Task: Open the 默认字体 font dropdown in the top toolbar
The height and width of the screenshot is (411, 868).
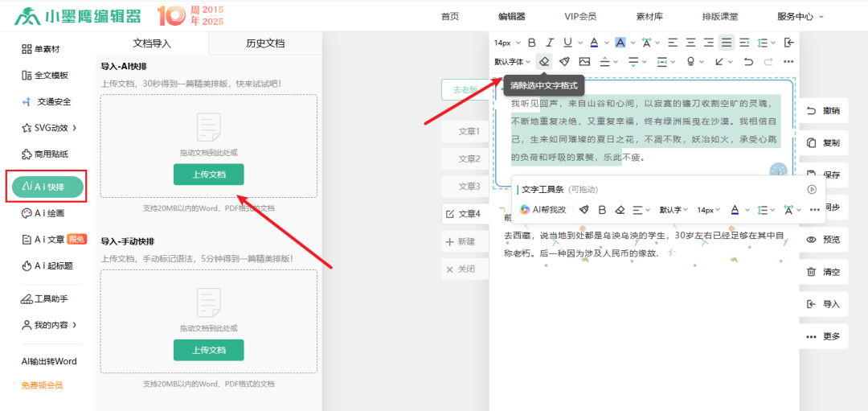Action: tap(513, 61)
